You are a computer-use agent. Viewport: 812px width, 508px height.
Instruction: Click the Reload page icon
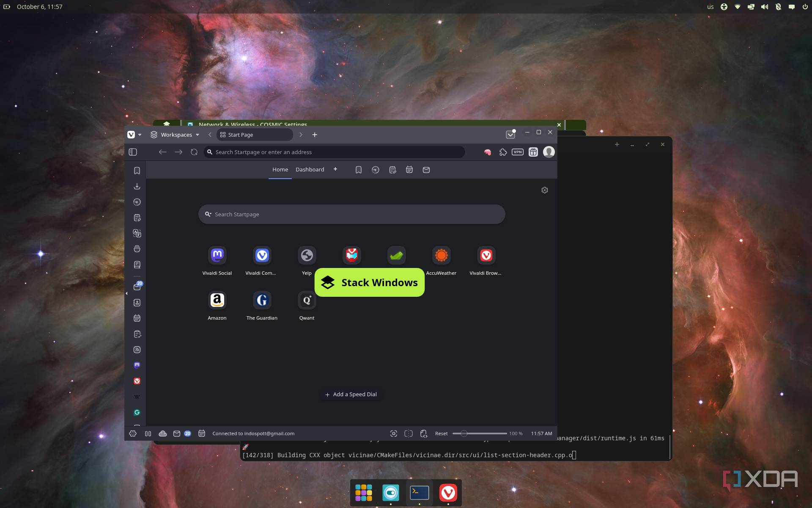pos(194,152)
